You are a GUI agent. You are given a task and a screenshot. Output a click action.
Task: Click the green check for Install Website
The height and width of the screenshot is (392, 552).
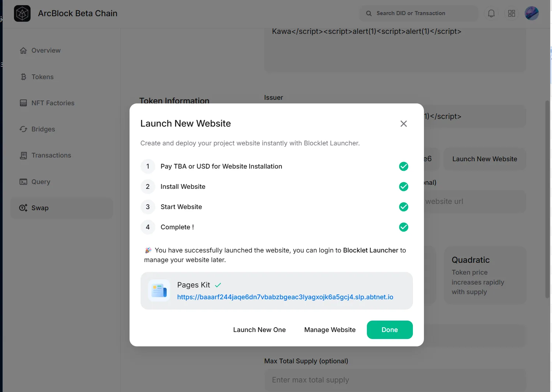[404, 187]
